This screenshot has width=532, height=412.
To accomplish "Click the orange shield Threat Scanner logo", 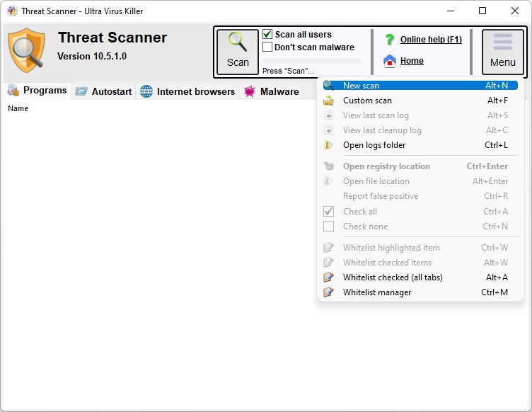I will [26, 51].
